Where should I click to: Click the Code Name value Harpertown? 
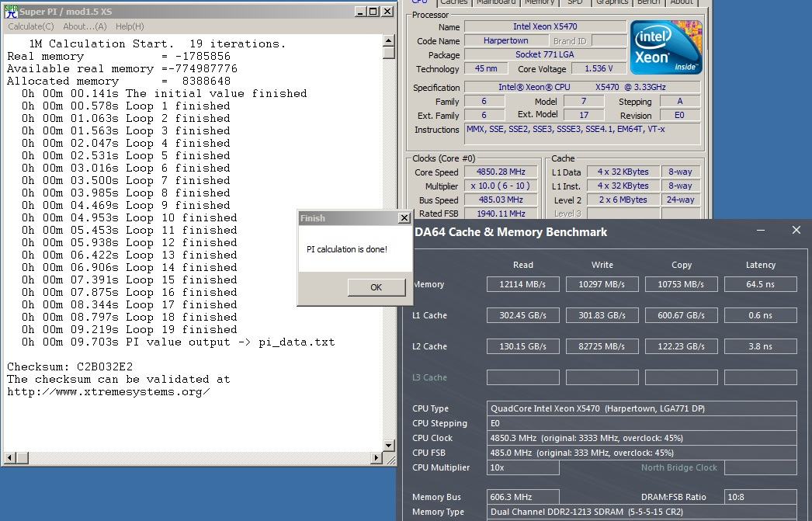click(506, 40)
